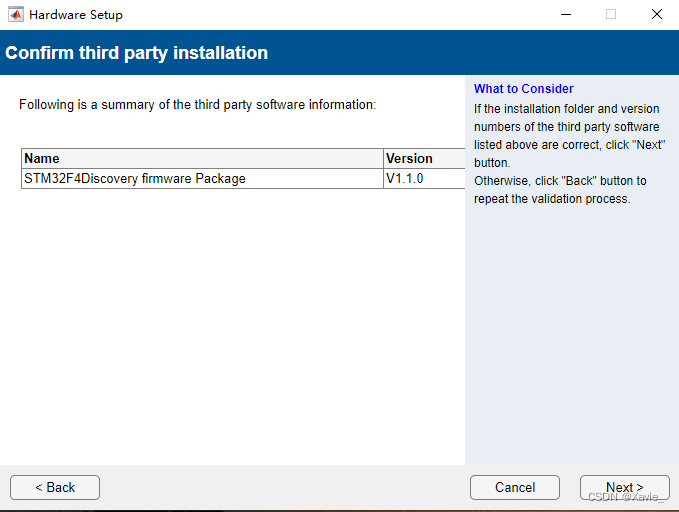Click the Confirm third party installation heading
The height and width of the screenshot is (512, 679).
pyautogui.click(x=136, y=53)
